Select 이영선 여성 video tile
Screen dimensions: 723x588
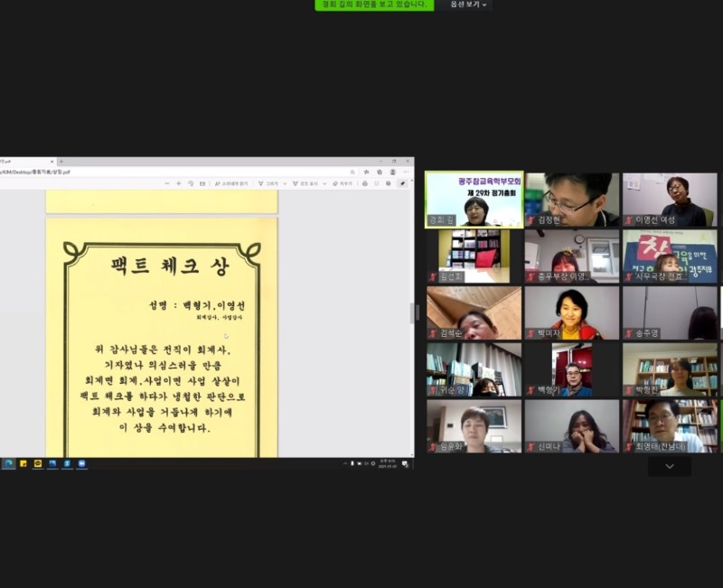(x=670, y=200)
